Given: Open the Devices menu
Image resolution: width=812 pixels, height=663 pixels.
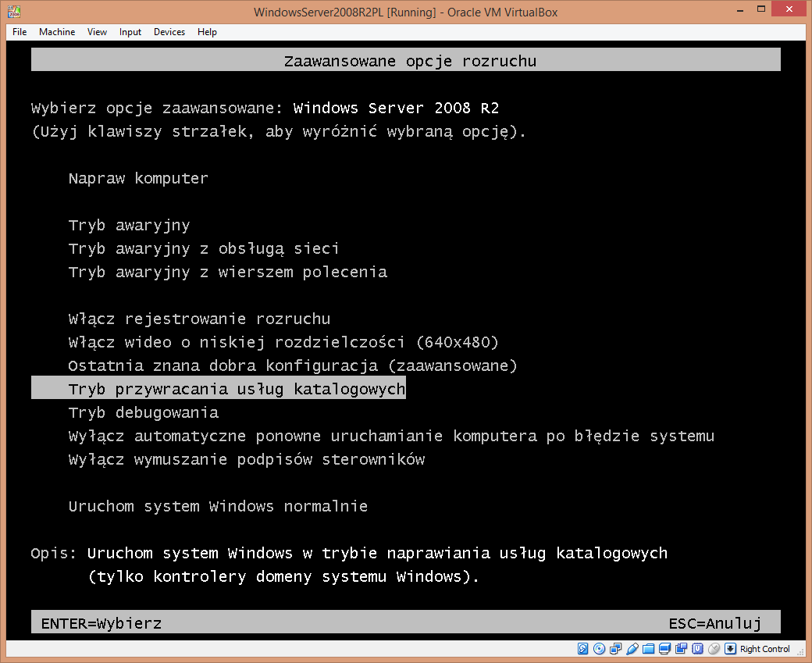Looking at the screenshot, I should [x=169, y=32].
